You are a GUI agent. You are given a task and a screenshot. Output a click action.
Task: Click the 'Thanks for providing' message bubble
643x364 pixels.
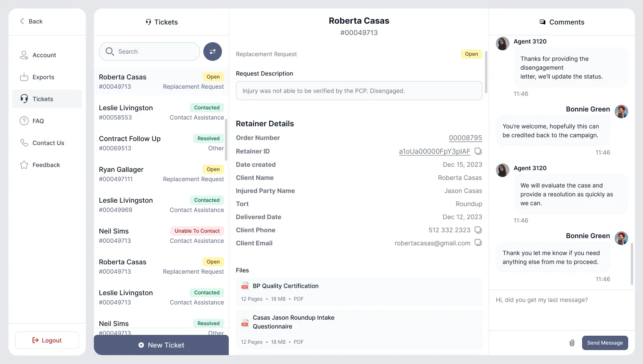pos(571,68)
